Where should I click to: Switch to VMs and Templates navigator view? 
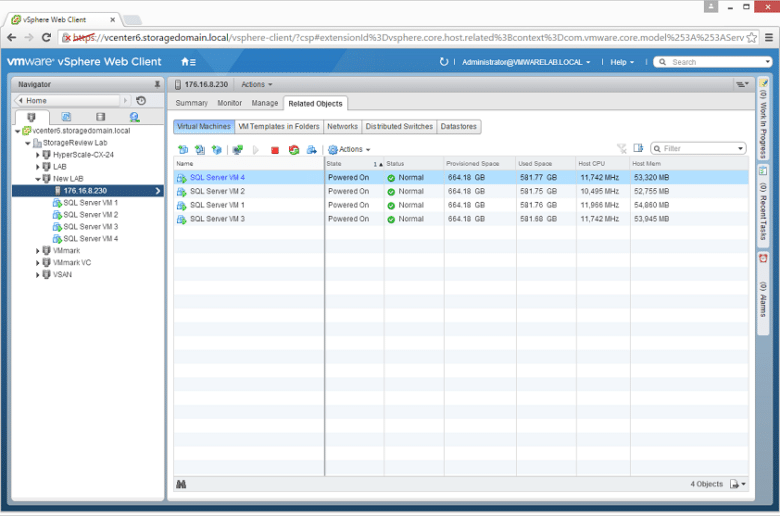point(66,117)
